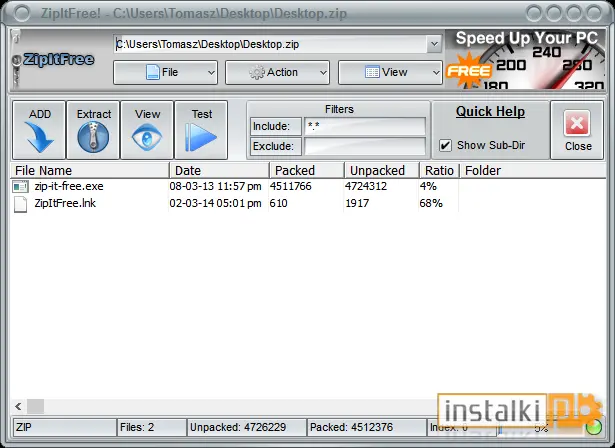The height and width of the screenshot is (448, 615).
Task: Open the Action dropdown menu
Action: coord(277,72)
